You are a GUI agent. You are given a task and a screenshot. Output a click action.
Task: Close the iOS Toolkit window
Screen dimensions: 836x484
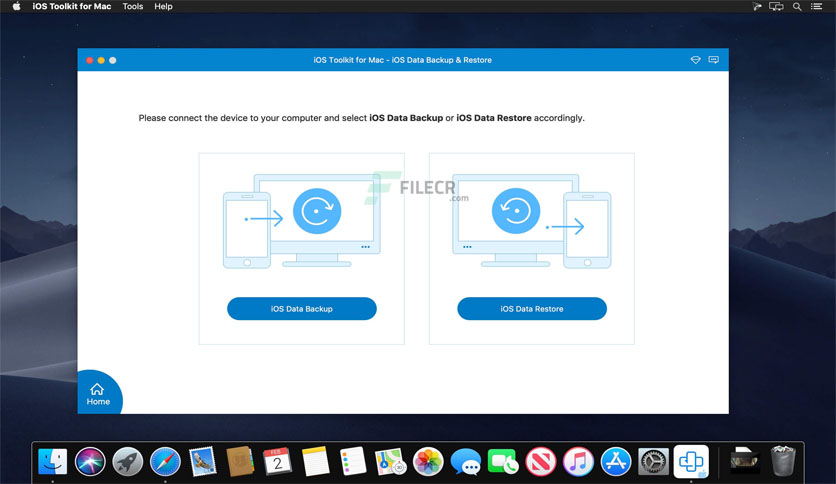[x=90, y=60]
